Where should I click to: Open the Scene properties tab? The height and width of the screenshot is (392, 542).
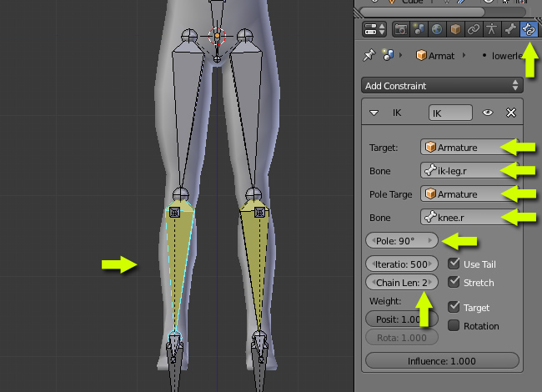(419, 29)
